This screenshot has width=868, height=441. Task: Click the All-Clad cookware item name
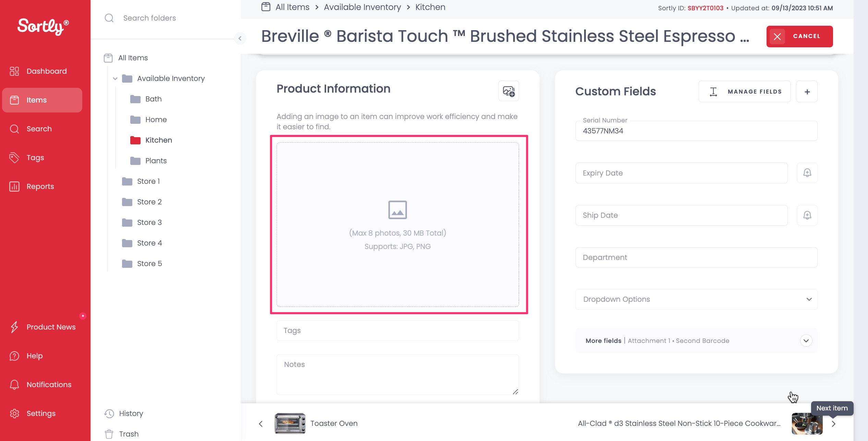pos(679,423)
